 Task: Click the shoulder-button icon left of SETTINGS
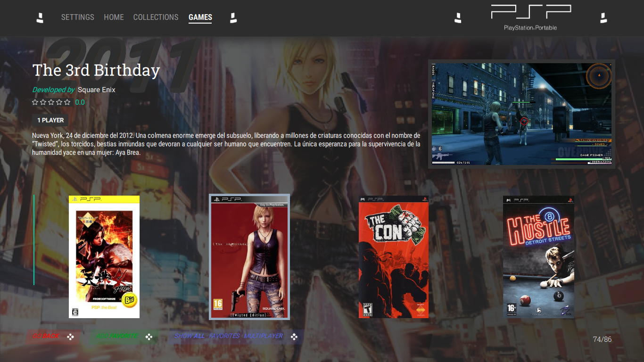[40, 18]
